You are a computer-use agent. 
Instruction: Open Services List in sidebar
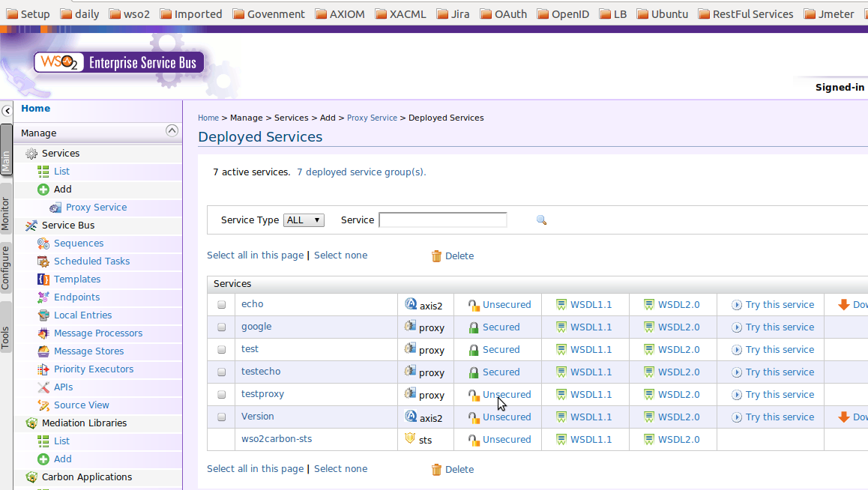[x=61, y=172]
